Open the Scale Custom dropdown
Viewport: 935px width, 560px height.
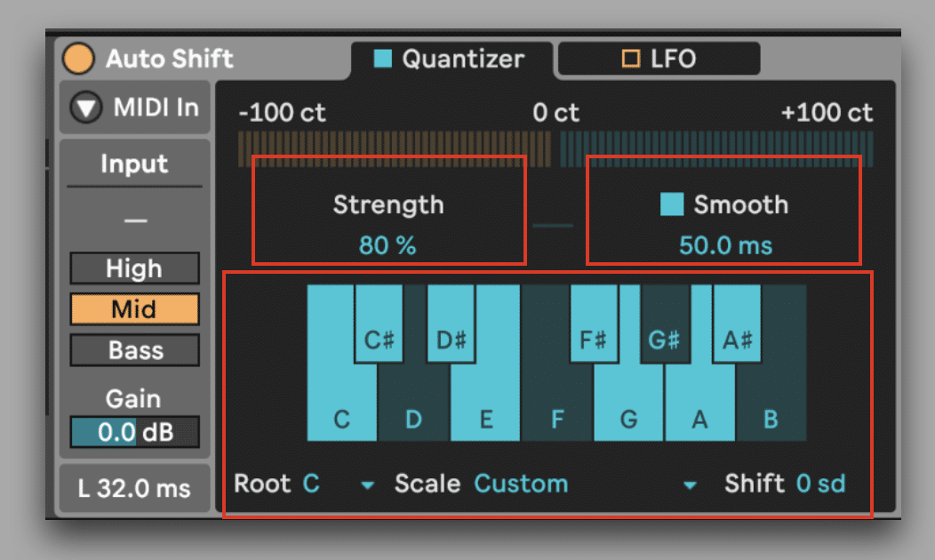coord(689,485)
